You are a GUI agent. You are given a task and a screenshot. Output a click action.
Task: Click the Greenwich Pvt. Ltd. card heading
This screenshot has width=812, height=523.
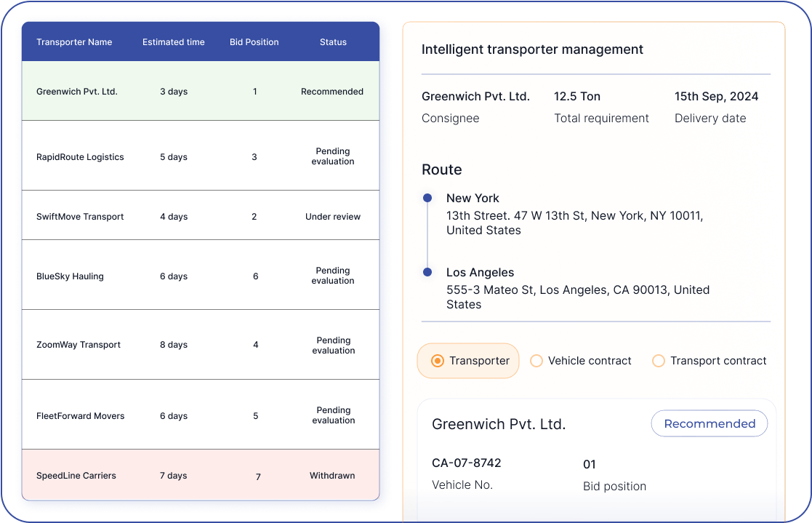pyautogui.click(x=499, y=424)
